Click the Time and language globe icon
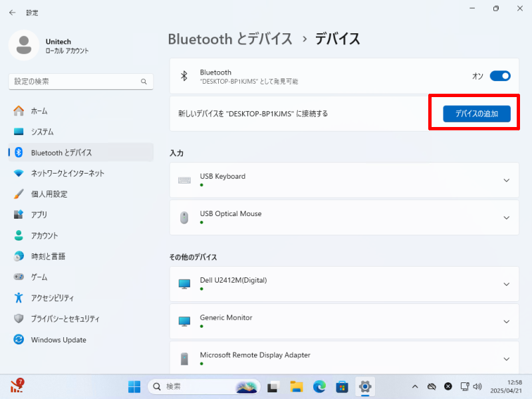 [19, 256]
